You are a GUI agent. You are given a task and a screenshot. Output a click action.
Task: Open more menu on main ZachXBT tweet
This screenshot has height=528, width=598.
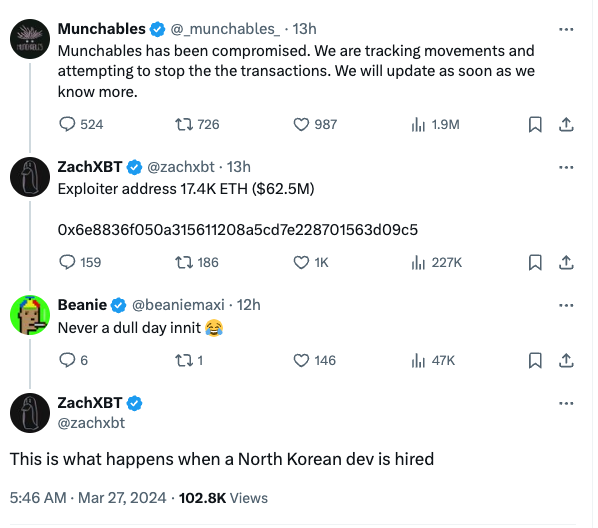[x=566, y=403]
